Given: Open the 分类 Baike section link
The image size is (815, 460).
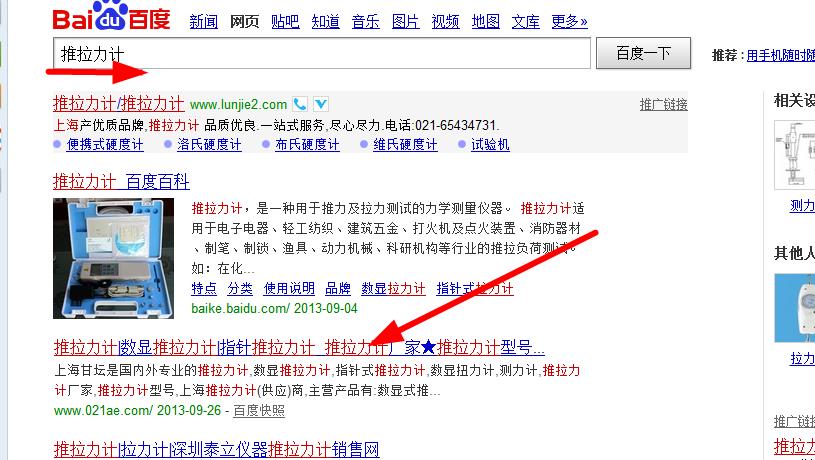Looking at the screenshot, I should pyautogui.click(x=240, y=288).
